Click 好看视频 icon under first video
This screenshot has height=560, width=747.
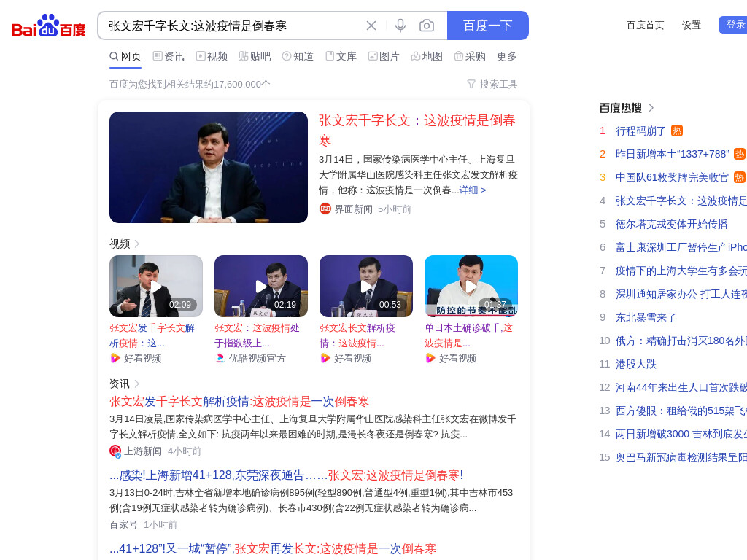115,358
